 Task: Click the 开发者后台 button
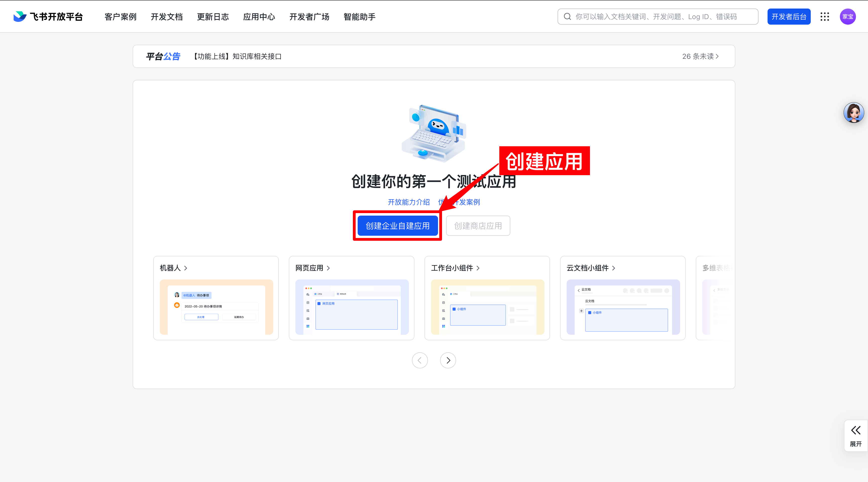tap(789, 17)
